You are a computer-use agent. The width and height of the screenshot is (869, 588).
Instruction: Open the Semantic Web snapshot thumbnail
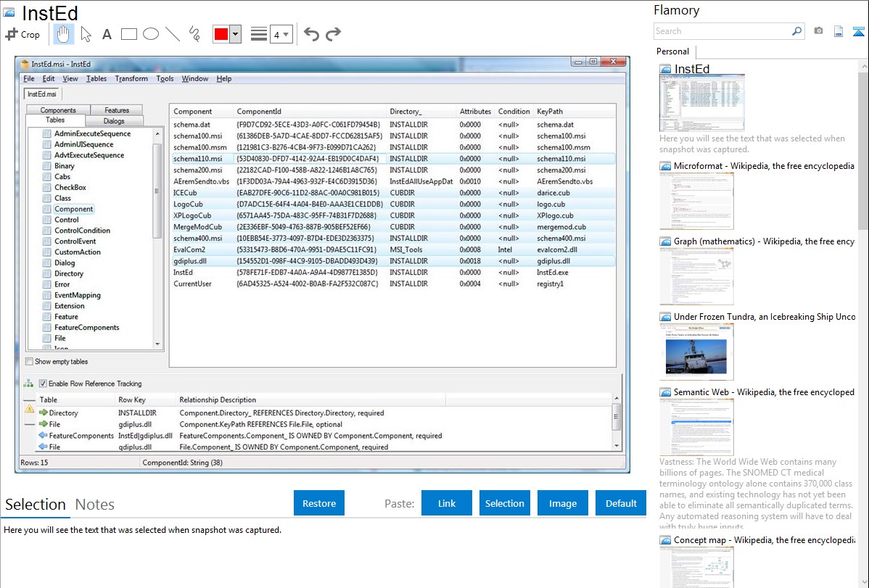pyautogui.click(x=696, y=427)
